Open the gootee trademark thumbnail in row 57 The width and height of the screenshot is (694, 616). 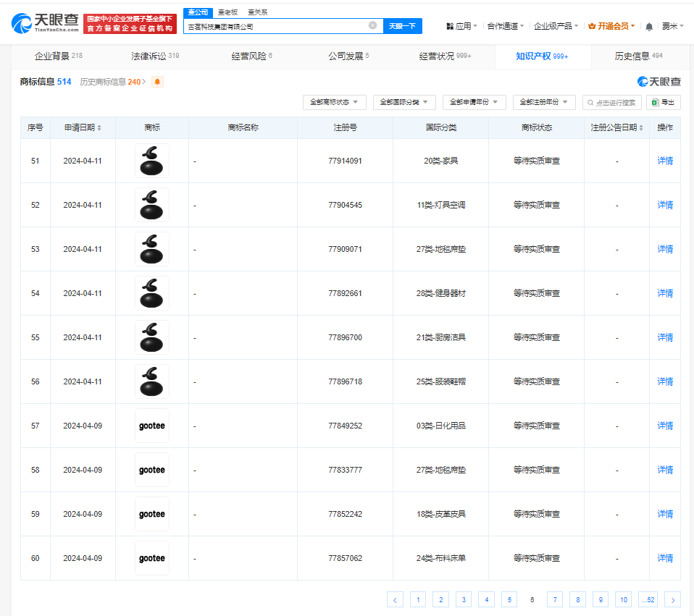tap(152, 426)
